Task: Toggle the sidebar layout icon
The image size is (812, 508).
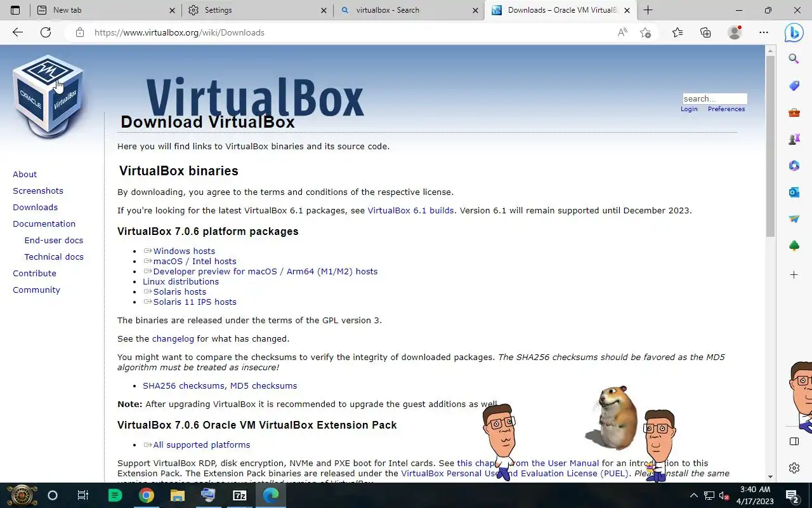Action: (x=794, y=441)
